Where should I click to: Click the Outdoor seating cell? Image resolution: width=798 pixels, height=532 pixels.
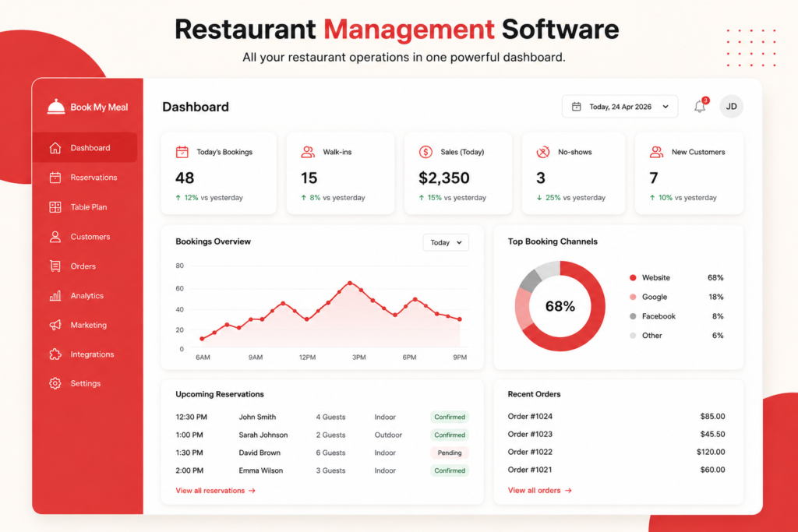(388, 435)
